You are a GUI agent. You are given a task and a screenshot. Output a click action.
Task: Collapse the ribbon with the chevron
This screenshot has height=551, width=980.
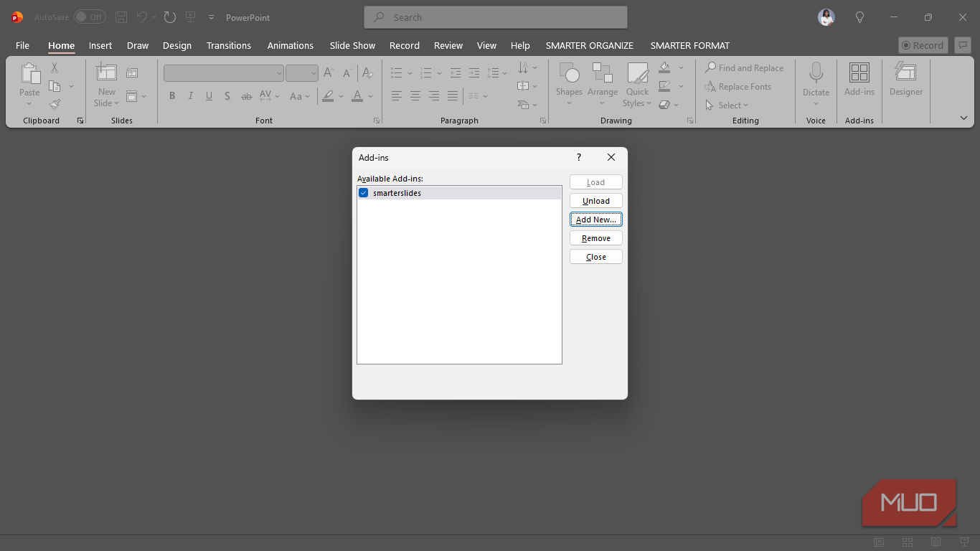click(x=963, y=118)
